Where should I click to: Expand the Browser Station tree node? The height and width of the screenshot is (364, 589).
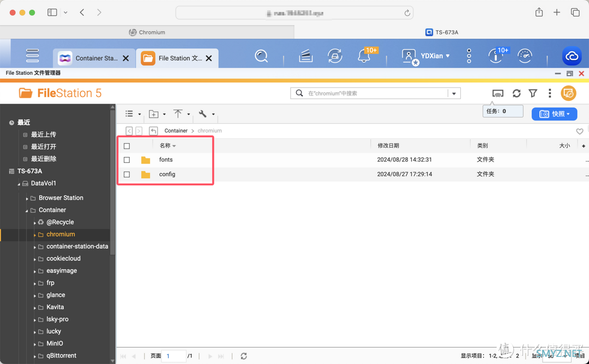[27, 198]
